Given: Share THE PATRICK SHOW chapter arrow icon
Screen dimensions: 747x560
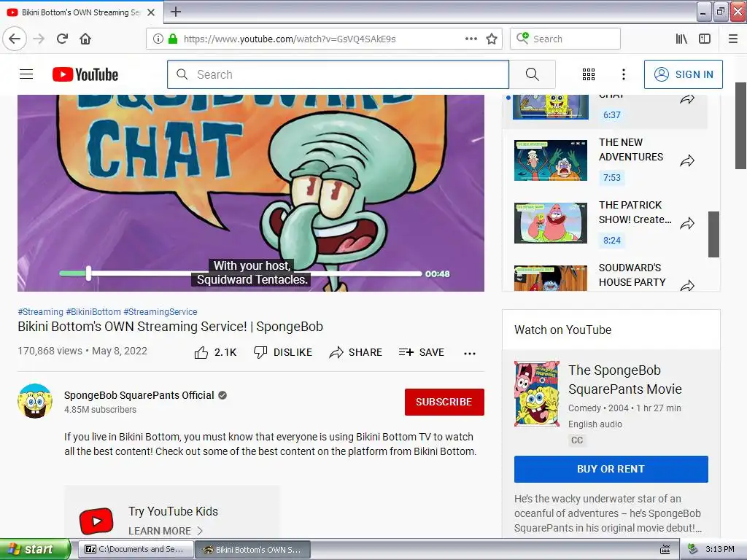Looking at the screenshot, I should (x=687, y=223).
